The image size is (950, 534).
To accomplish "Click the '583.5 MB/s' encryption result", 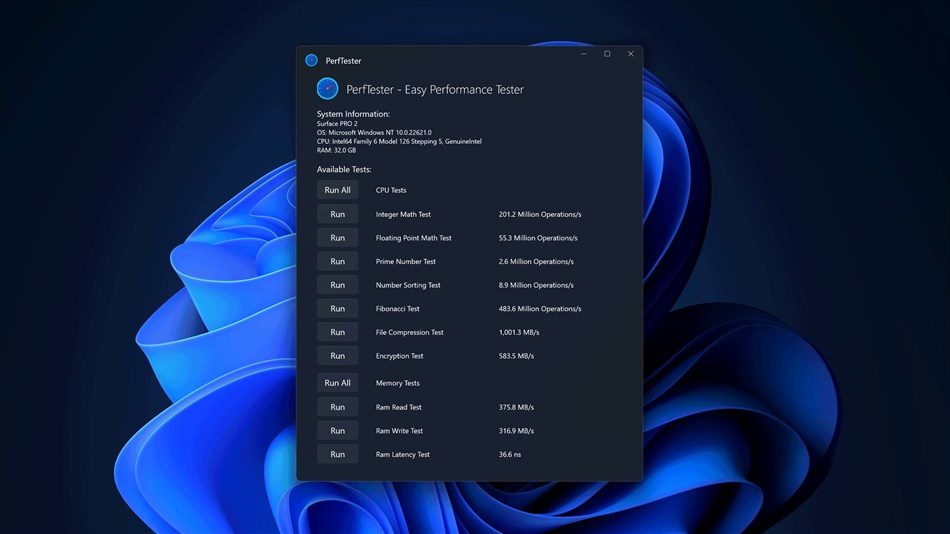I will (516, 356).
